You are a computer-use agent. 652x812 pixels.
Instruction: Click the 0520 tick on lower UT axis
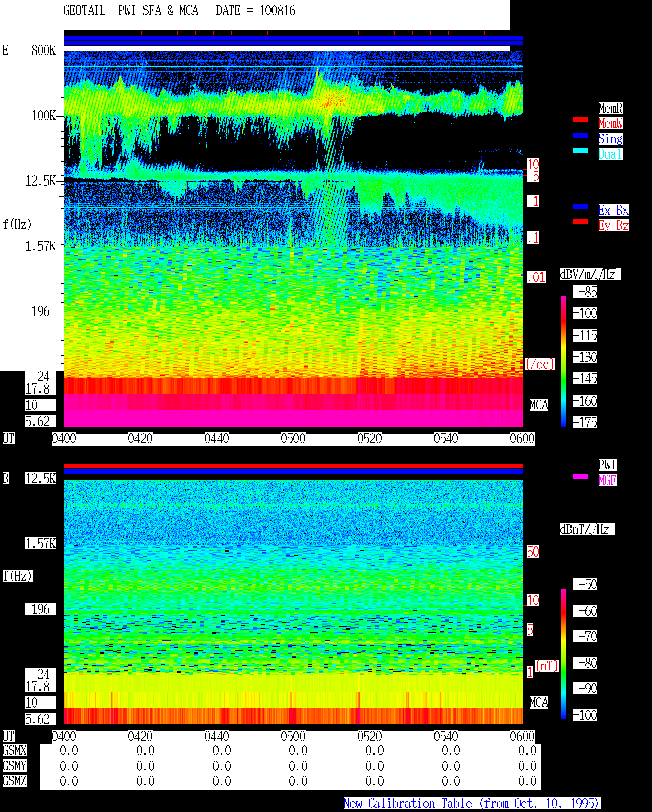370,737
